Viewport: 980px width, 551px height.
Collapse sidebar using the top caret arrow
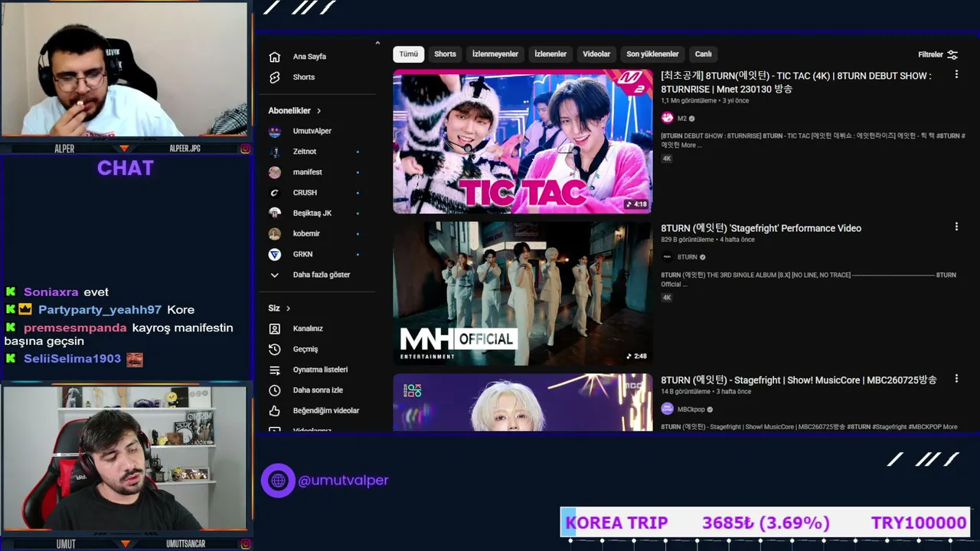pyautogui.click(x=377, y=43)
